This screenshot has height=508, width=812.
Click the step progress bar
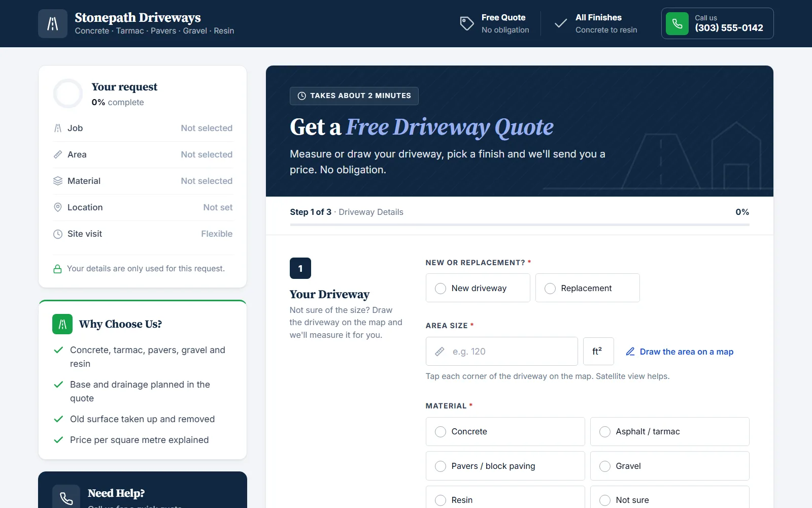[x=520, y=225]
